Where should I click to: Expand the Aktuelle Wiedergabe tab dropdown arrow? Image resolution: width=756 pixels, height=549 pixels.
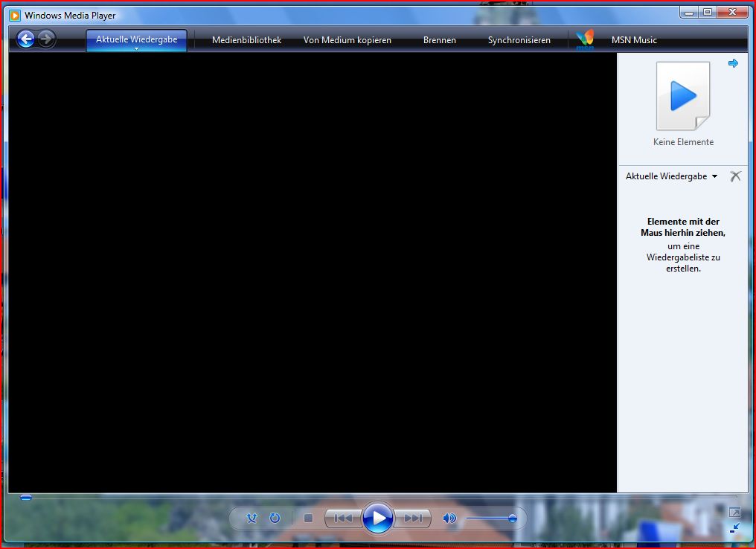click(136, 48)
